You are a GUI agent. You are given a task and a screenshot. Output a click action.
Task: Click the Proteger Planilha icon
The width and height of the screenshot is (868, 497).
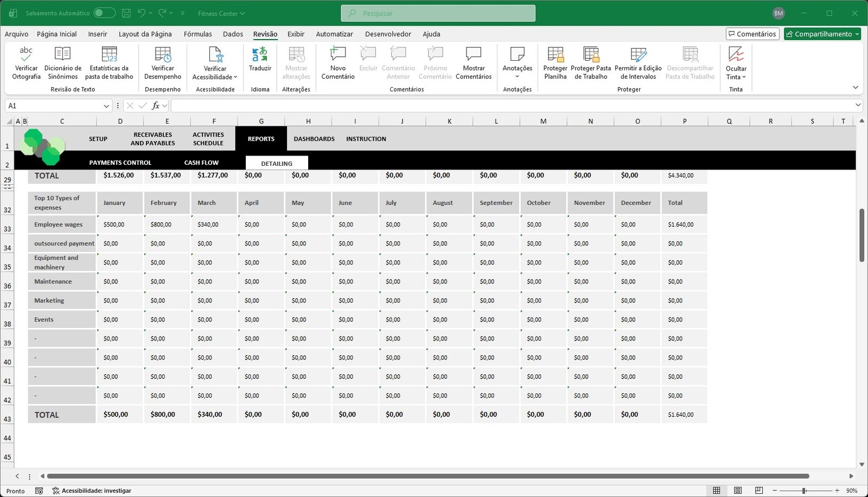[x=555, y=55]
